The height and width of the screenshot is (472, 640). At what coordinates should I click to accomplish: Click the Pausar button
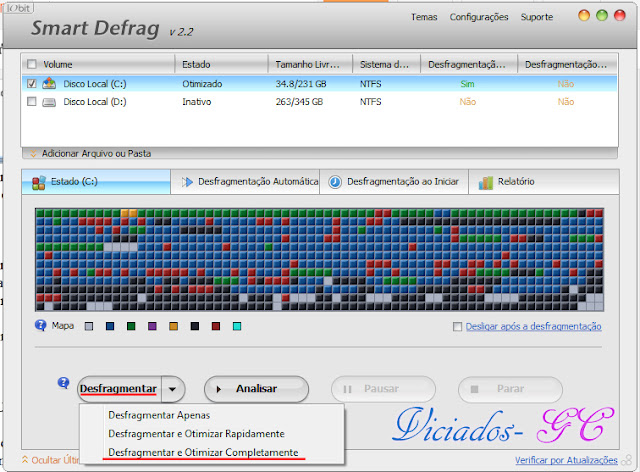click(383, 389)
